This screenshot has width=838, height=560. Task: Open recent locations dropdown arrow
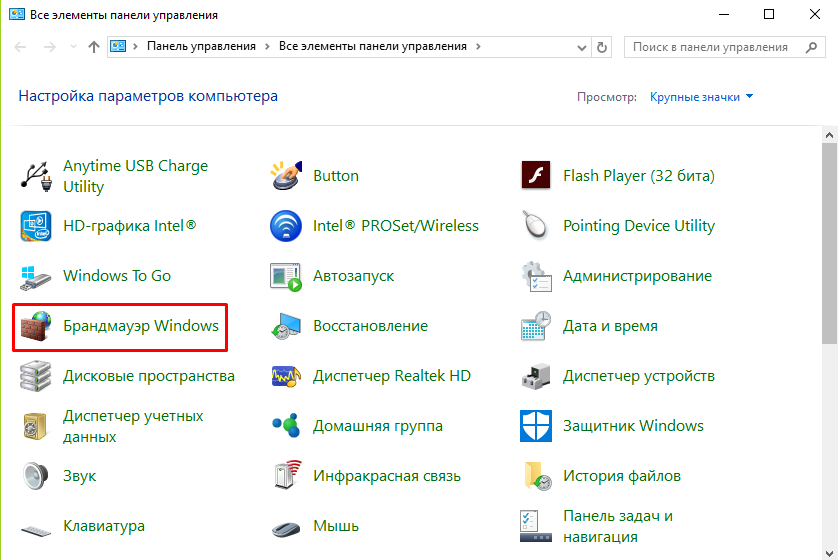[x=73, y=47]
